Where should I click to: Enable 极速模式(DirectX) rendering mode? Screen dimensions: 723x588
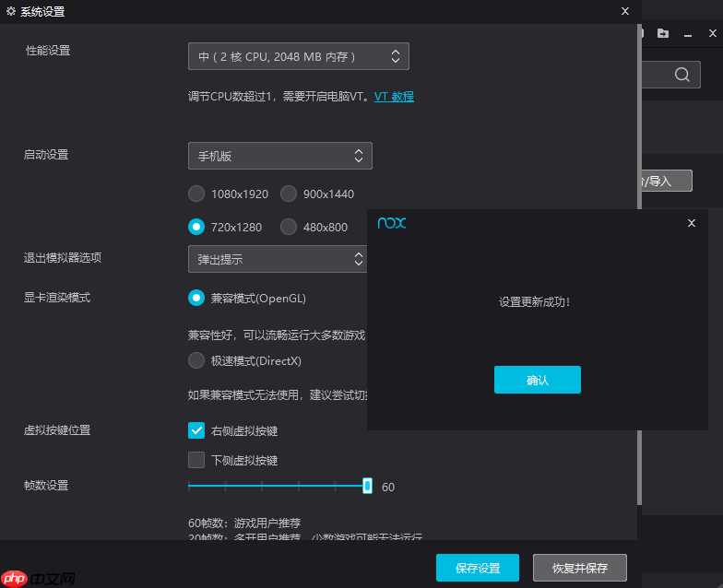[x=196, y=360]
